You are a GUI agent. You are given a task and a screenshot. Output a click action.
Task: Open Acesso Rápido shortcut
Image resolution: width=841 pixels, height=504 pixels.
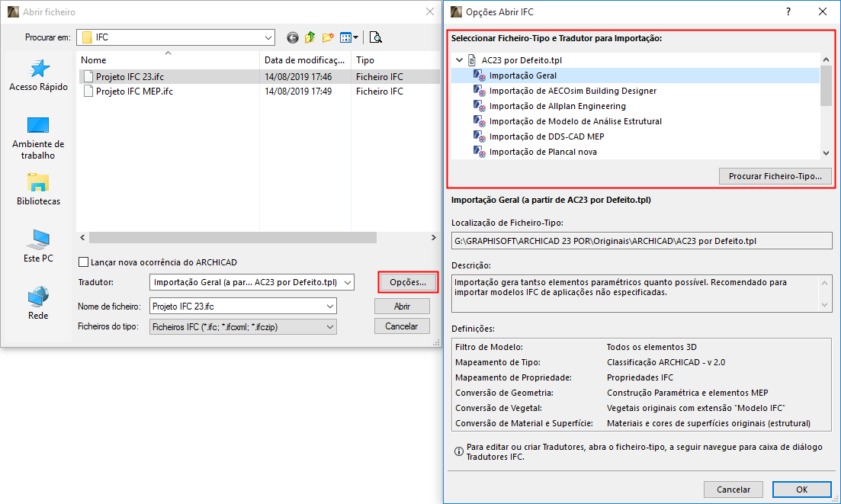pos(39,75)
